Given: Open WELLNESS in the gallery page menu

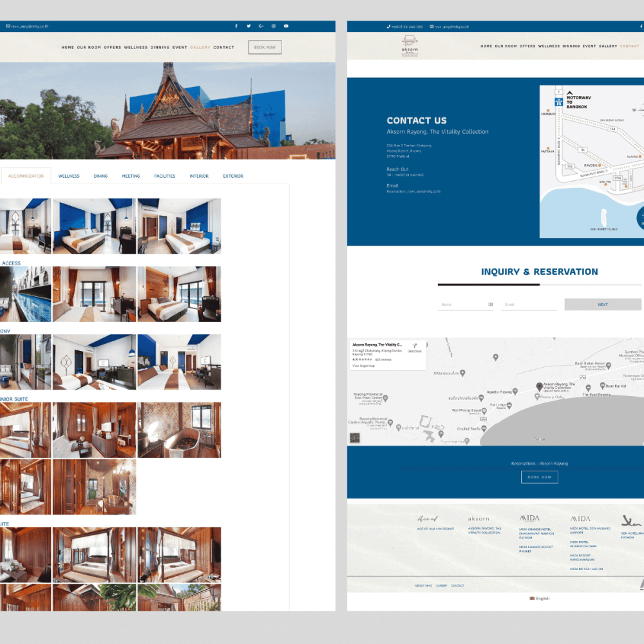Looking at the screenshot, I should pos(136,47).
